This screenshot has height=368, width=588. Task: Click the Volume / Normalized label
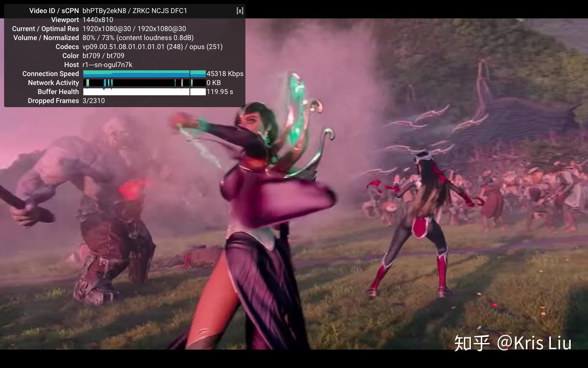coord(46,38)
